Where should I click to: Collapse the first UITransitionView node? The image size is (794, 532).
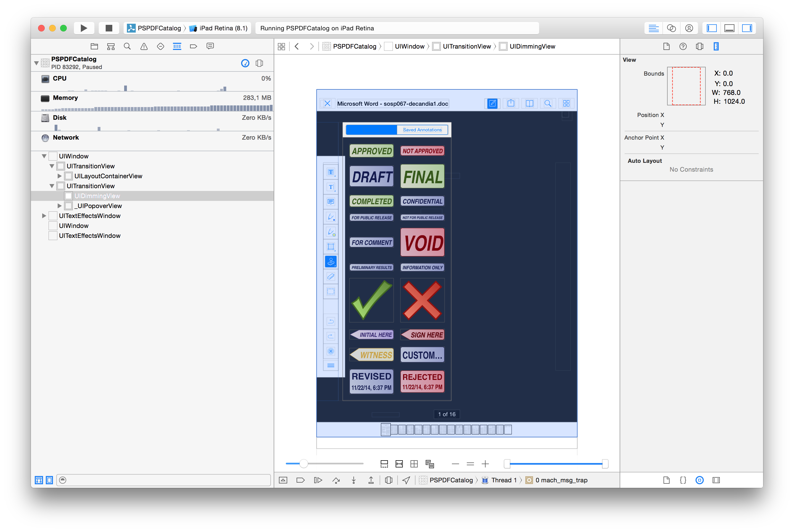tap(52, 166)
